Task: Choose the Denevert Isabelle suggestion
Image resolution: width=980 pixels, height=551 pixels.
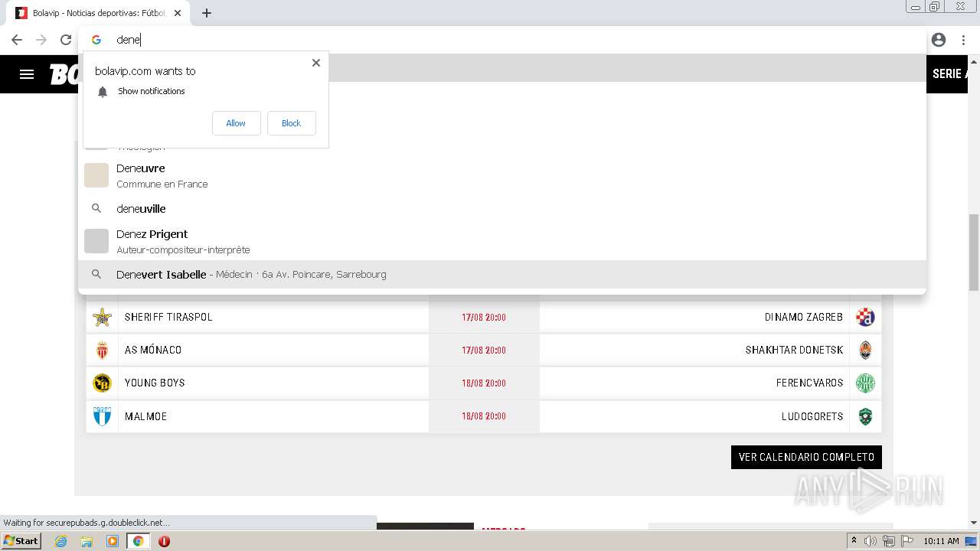Action: click(x=502, y=274)
